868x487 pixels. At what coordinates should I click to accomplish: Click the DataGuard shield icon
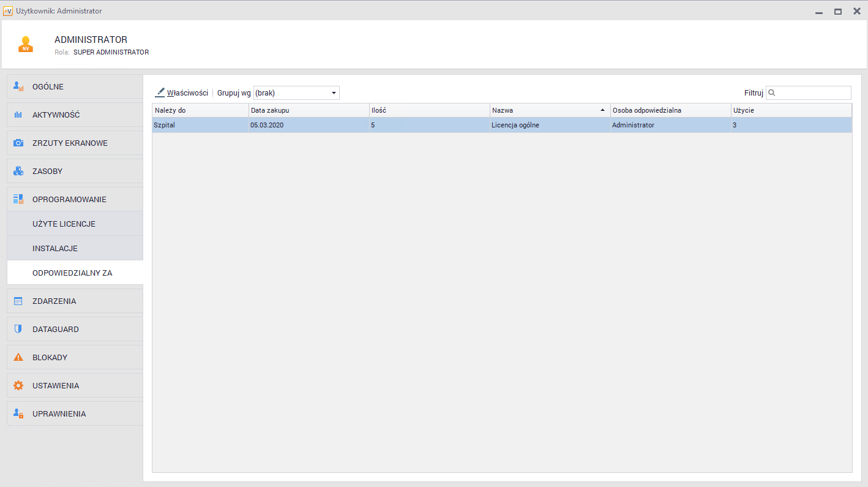click(18, 330)
